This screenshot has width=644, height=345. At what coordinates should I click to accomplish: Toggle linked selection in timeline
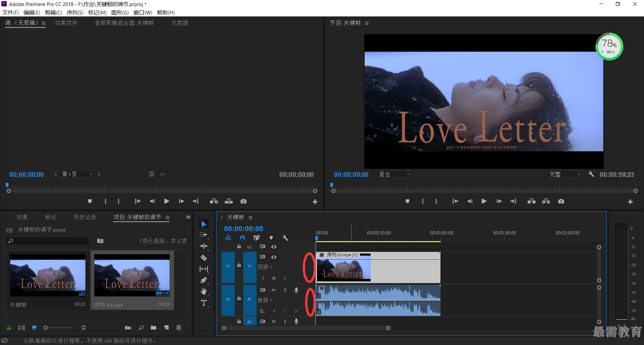(257, 238)
